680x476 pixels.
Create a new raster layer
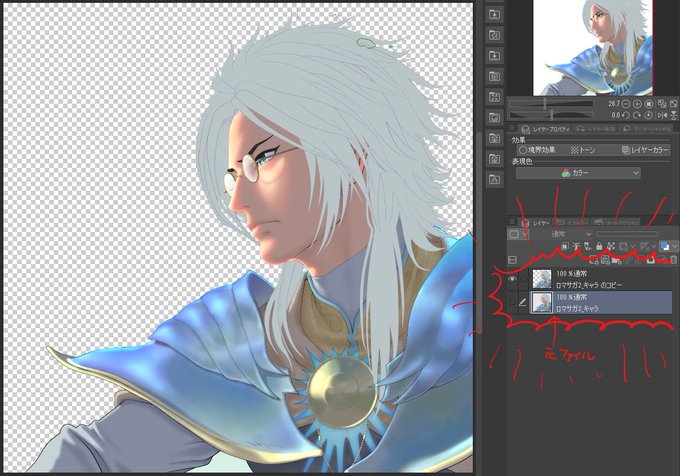click(x=594, y=260)
